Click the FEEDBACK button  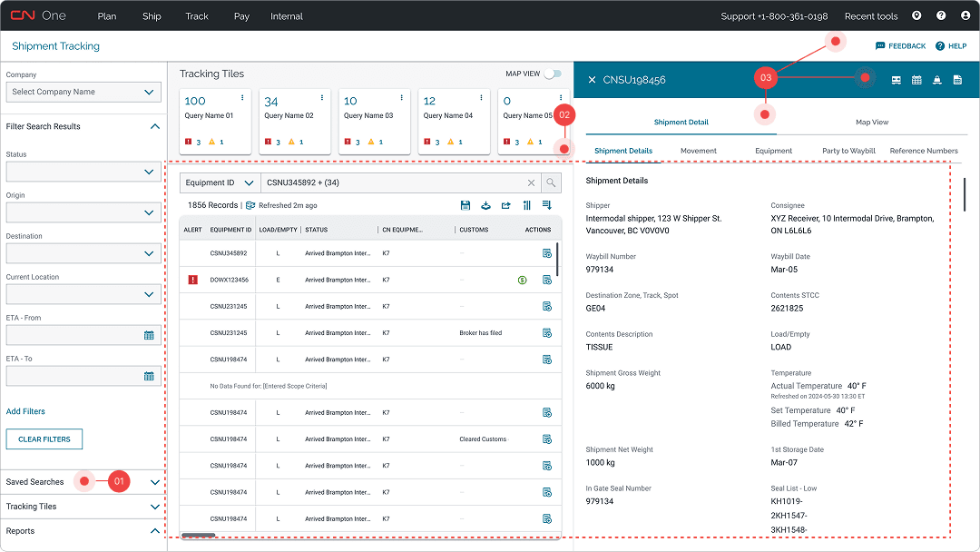pos(901,46)
